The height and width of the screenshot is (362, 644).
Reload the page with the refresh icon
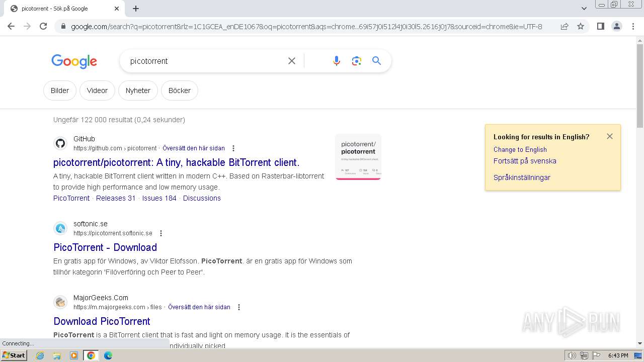[43, 26]
